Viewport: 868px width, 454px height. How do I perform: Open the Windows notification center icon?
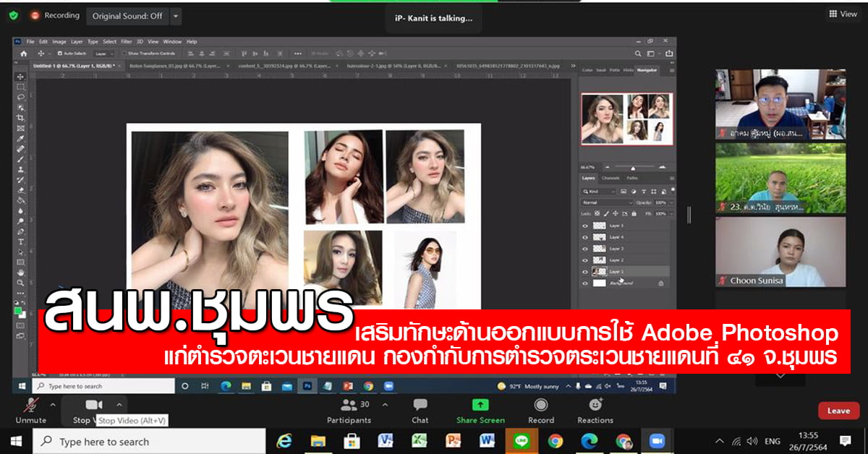[x=845, y=440]
